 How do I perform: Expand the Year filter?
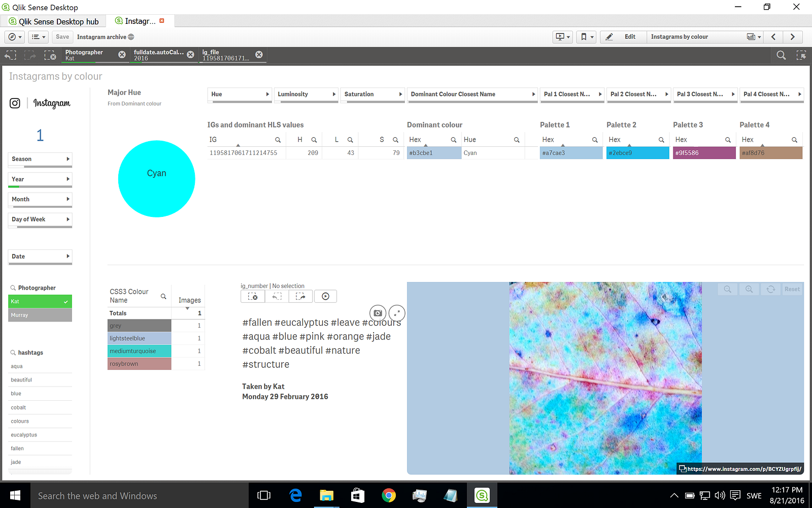(x=40, y=179)
